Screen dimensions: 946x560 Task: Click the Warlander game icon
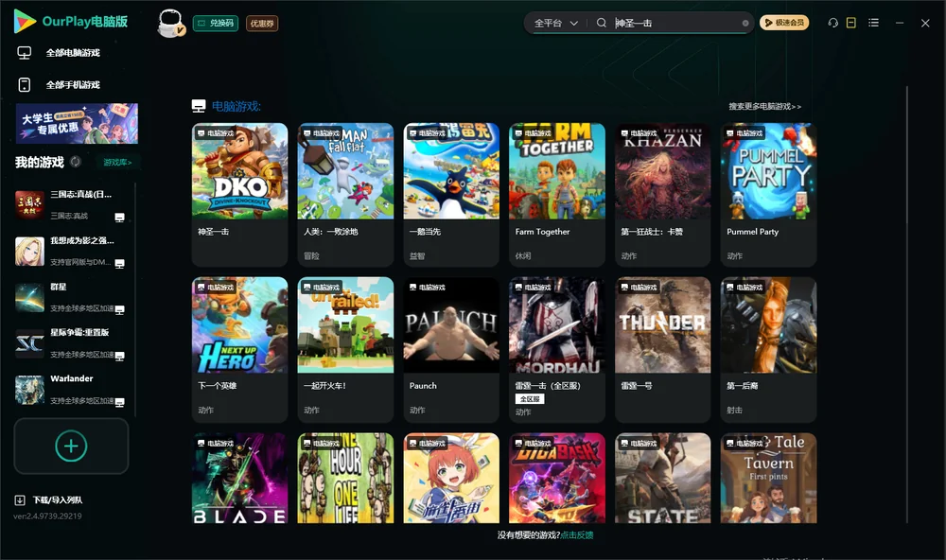pyautogui.click(x=29, y=390)
